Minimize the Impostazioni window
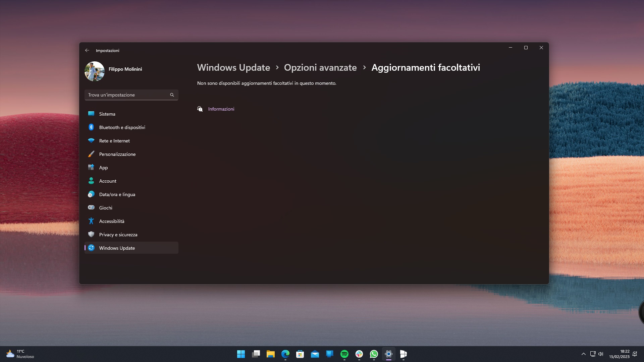The width and height of the screenshot is (644, 362). coord(511,48)
